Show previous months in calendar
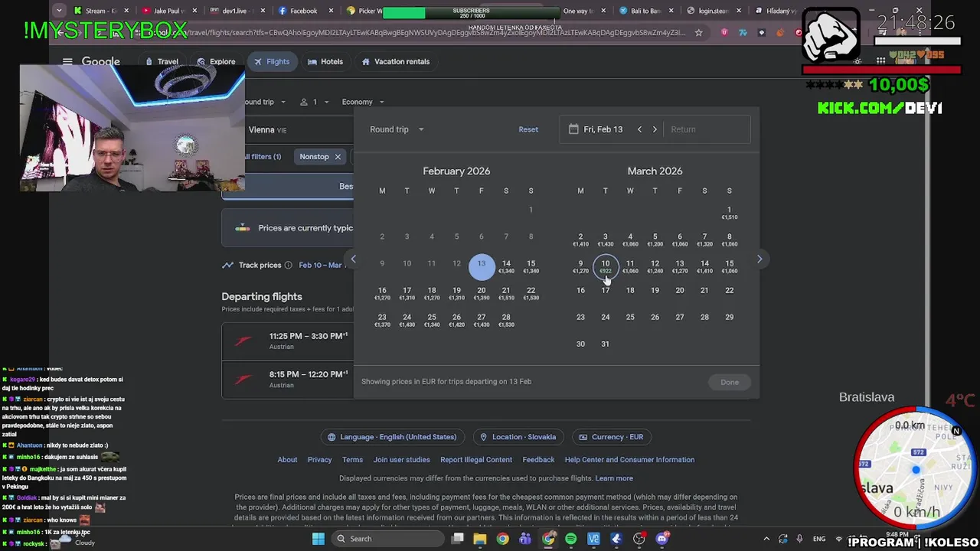 pyautogui.click(x=354, y=259)
